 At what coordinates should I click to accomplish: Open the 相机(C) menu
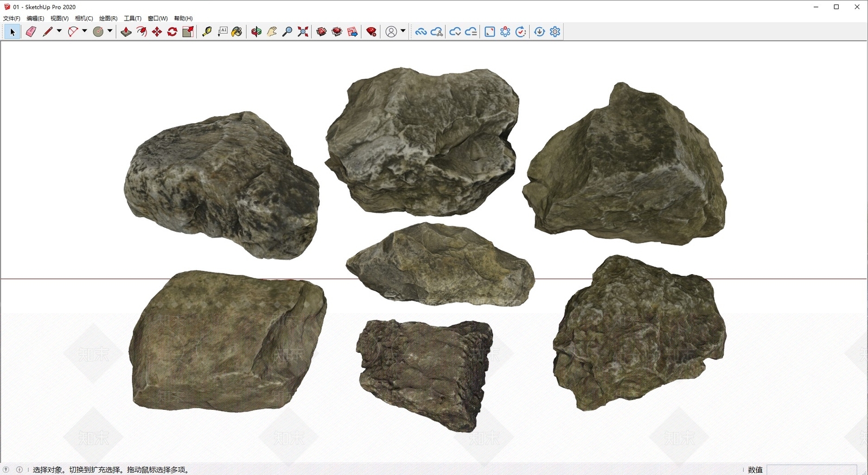click(x=84, y=18)
